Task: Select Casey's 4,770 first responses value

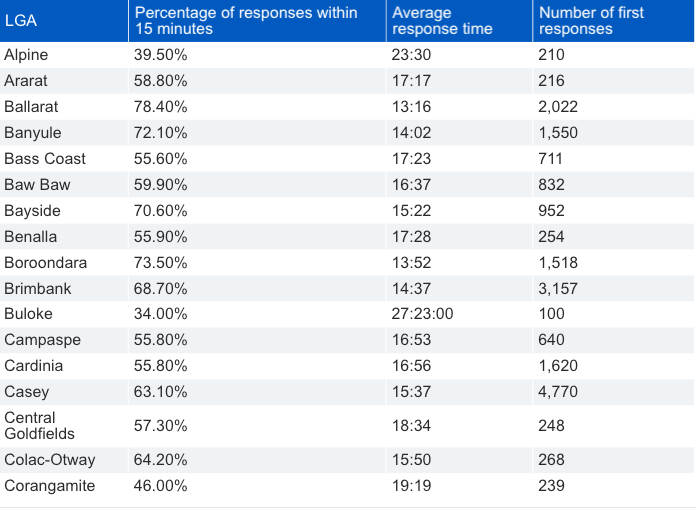Action: tap(558, 392)
